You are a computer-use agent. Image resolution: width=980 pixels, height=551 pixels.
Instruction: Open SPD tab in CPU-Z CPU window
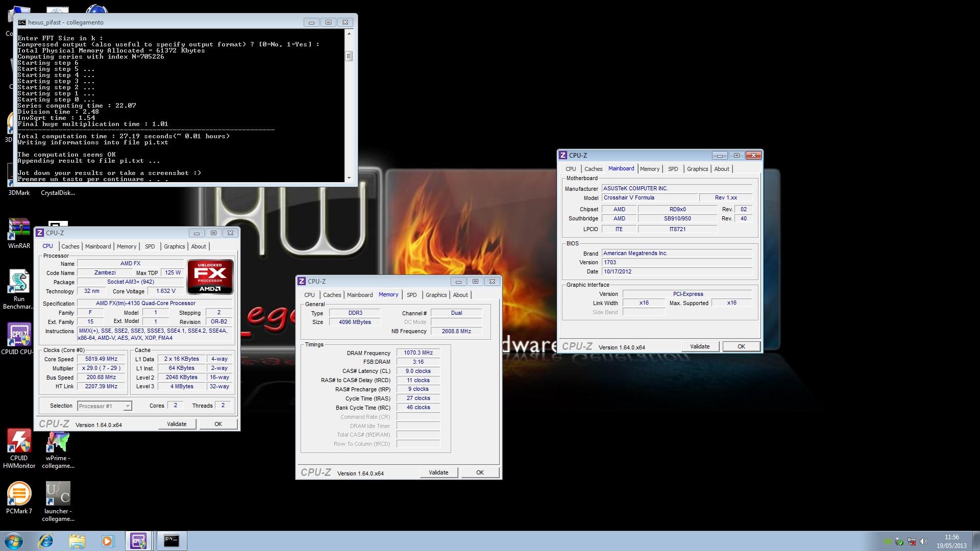tap(150, 246)
